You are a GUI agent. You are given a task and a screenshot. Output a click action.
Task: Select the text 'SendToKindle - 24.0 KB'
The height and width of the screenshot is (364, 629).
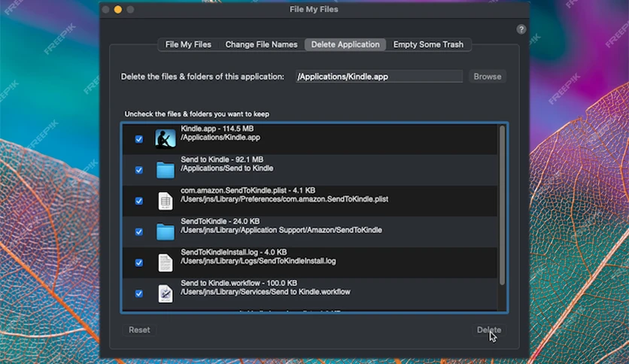[x=220, y=221]
